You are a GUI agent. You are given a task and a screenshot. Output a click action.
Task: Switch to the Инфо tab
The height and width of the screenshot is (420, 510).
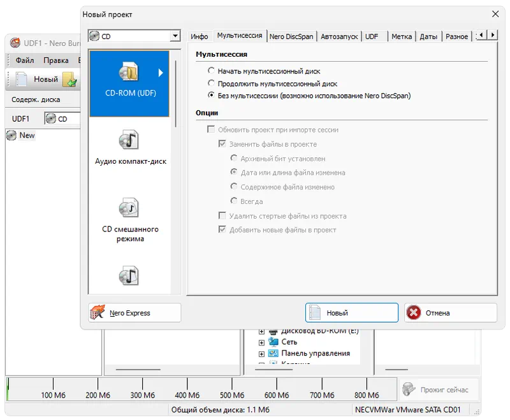[x=200, y=36]
